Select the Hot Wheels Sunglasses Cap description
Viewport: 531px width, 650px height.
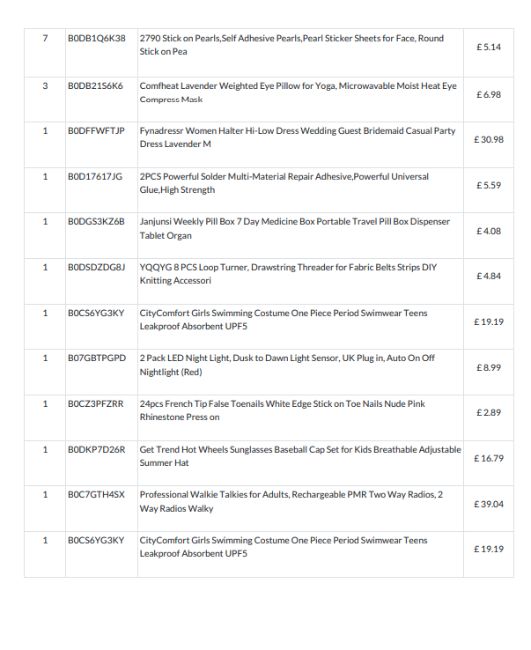[300, 456]
